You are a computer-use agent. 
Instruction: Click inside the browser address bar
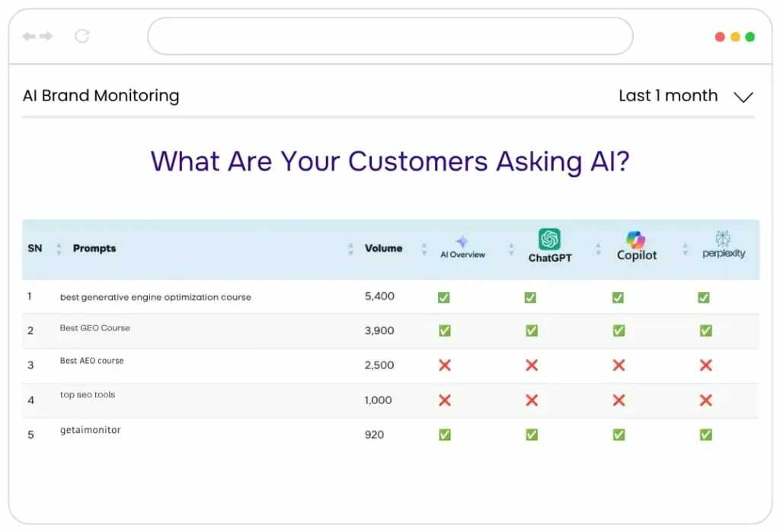pos(390,36)
